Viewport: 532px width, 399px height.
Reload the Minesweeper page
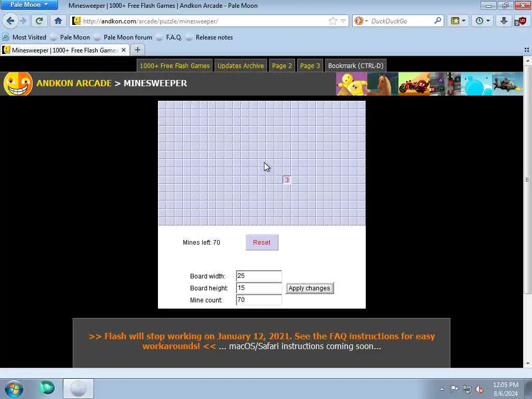pyautogui.click(x=39, y=21)
